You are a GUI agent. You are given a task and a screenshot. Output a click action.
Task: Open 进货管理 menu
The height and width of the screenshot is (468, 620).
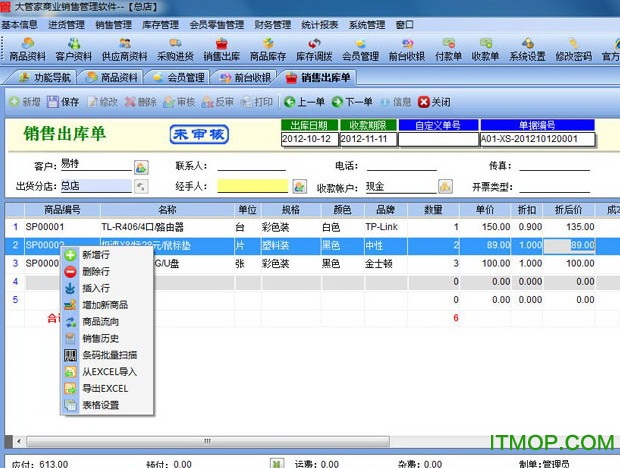(66, 25)
